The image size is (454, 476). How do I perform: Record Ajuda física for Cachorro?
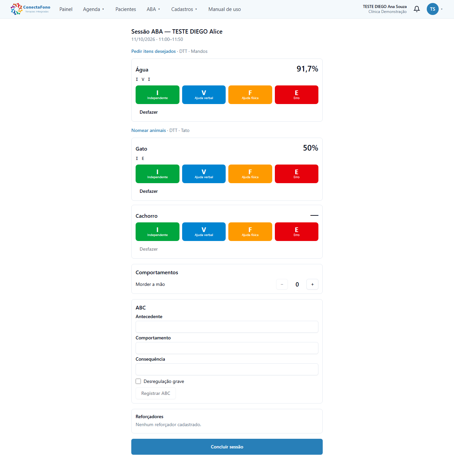(x=250, y=232)
